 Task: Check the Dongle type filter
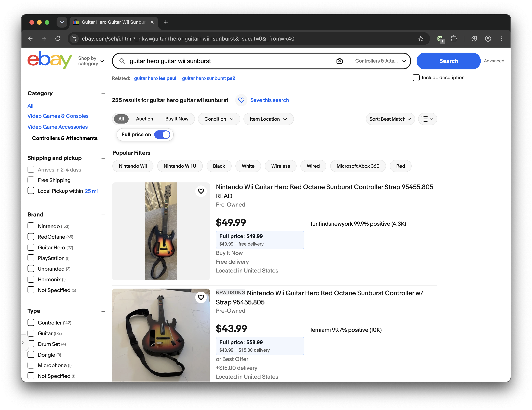pos(31,354)
